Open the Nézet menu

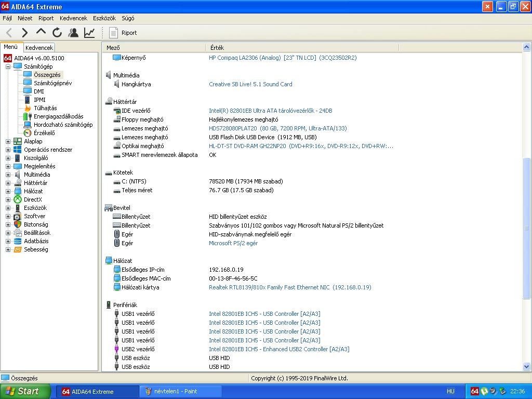coord(25,18)
